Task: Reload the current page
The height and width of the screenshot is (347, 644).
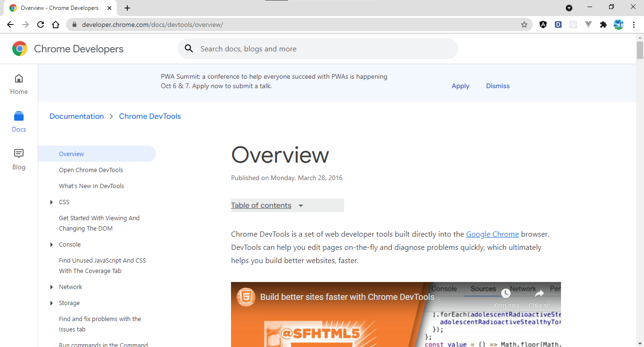Action: (x=41, y=25)
